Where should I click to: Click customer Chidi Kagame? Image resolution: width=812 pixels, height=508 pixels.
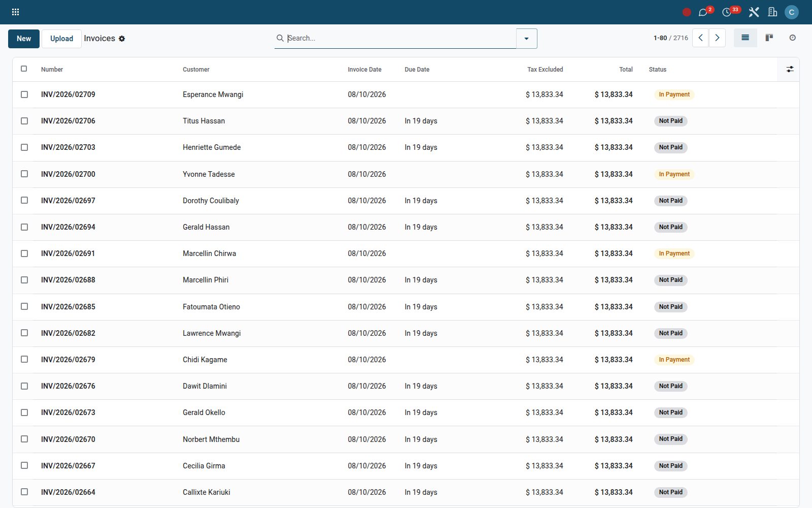pos(205,360)
